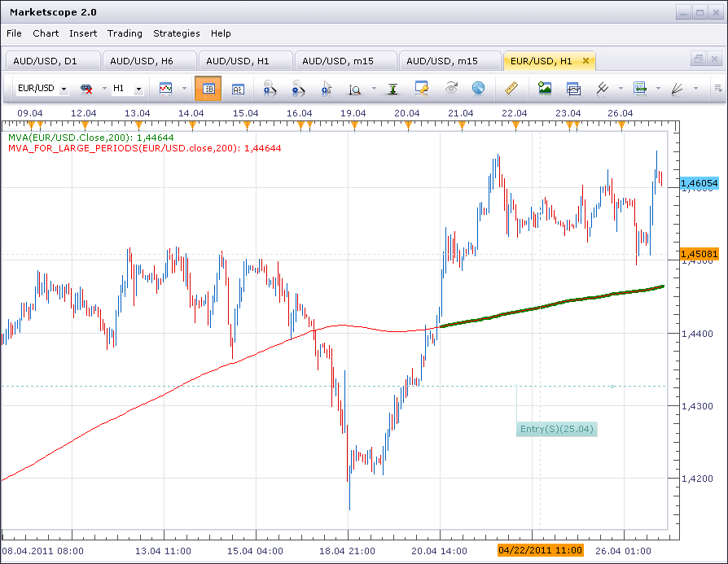Select the yellow ruler measurement tool
This screenshot has height=564, width=728.
point(511,88)
